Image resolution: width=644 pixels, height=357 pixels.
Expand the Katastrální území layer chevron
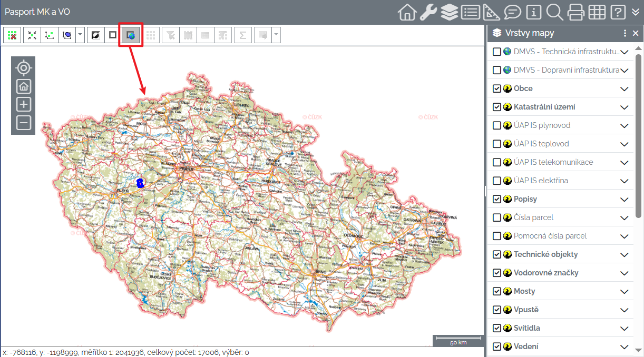click(x=625, y=107)
